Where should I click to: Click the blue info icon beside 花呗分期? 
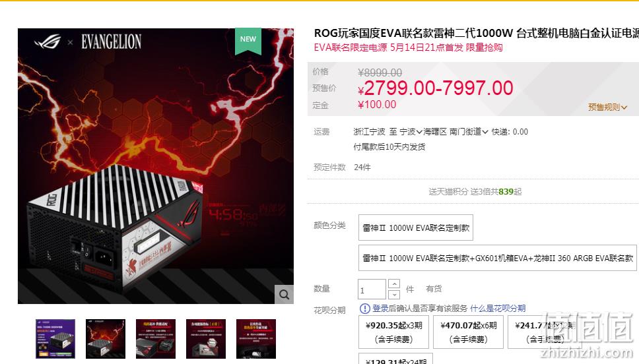tap(365, 309)
